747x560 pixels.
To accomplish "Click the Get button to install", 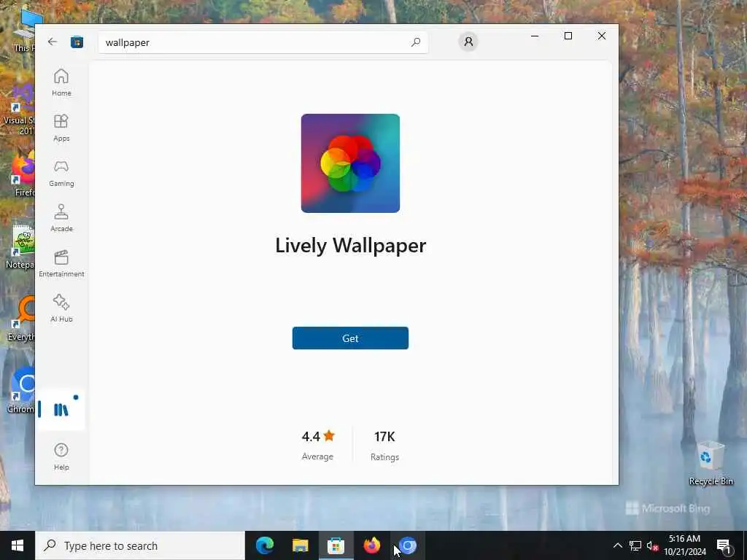I will click(350, 338).
